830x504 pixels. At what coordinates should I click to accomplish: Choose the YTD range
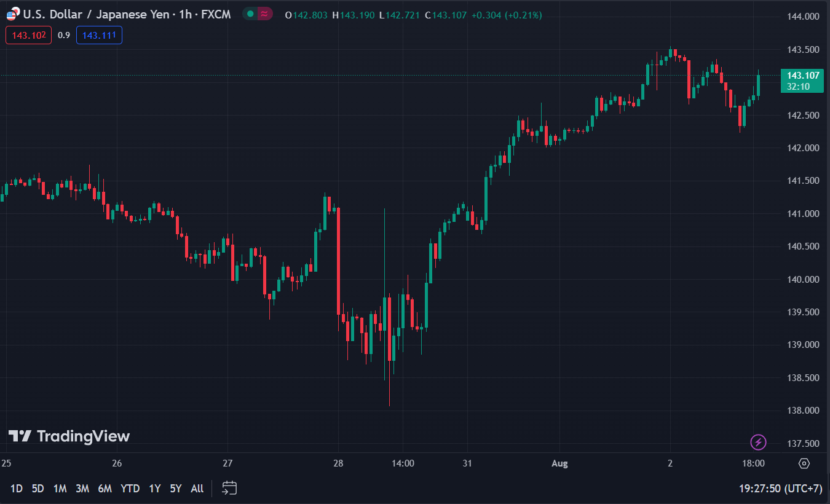[x=130, y=489]
